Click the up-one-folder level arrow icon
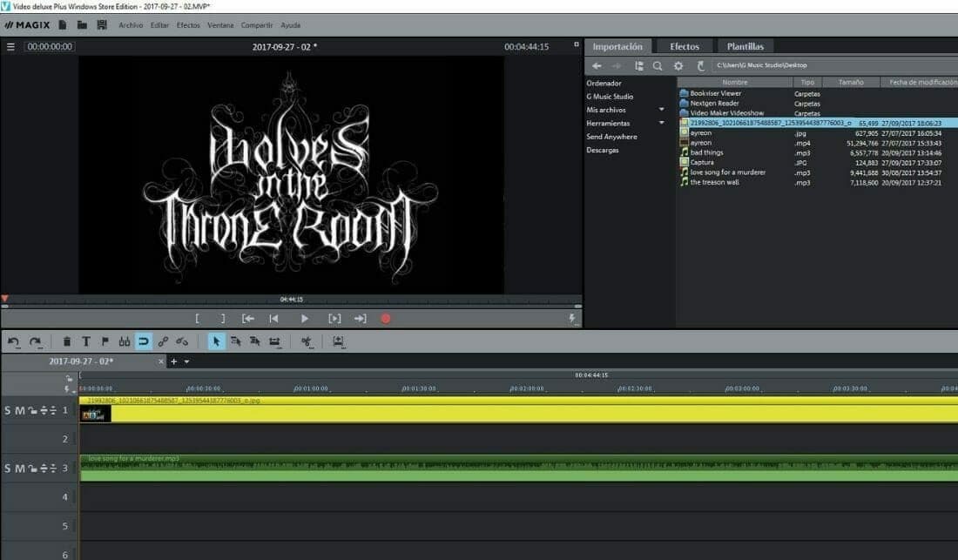 701,66
